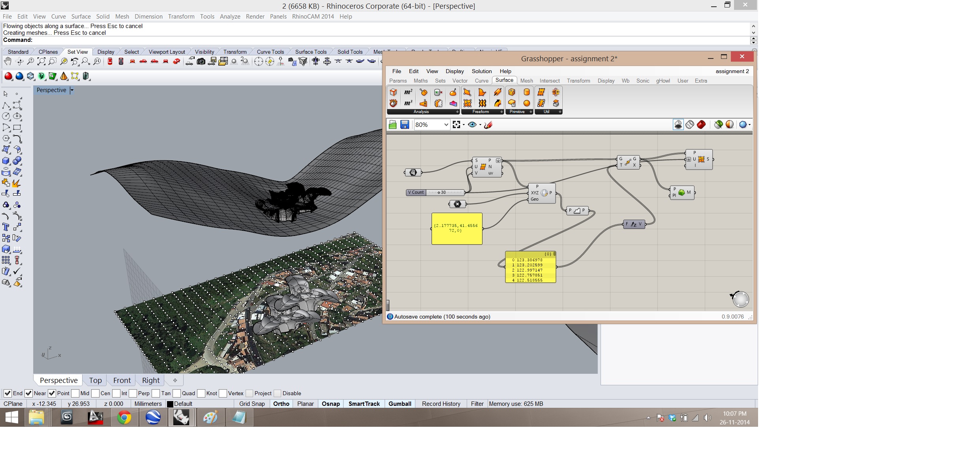Enable the Mid osnap checkbox
The width and height of the screenshot is (980, 458).
point(75,393)
